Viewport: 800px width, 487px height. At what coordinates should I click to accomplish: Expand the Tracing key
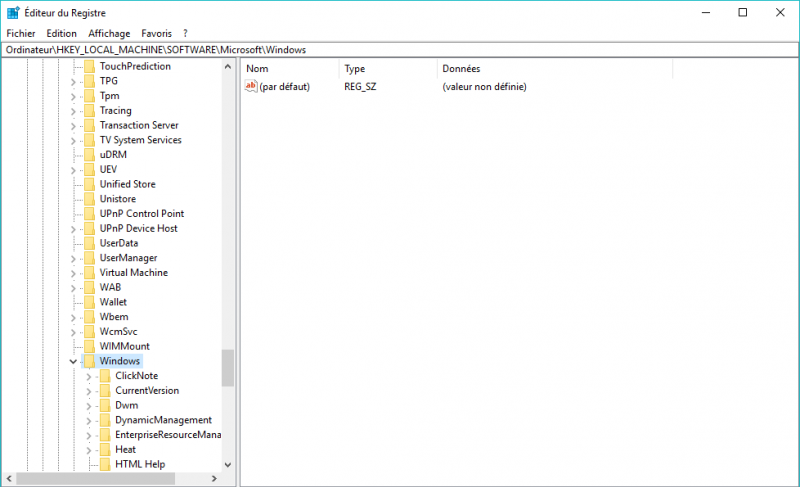coord(73,111)
